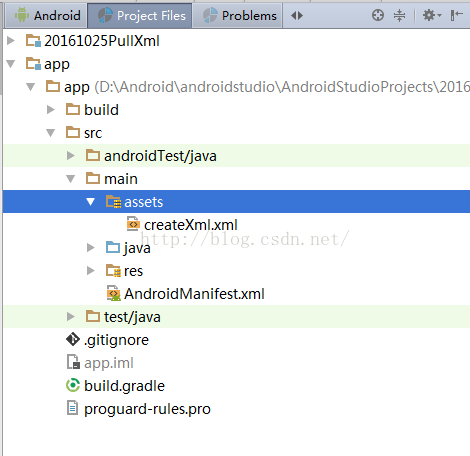
Task: Select proguard-rules.pro file name
Action: coord(147,410)
